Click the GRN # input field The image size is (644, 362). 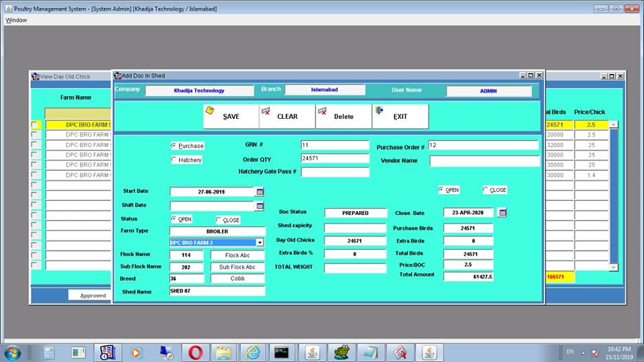coord(335,145)
